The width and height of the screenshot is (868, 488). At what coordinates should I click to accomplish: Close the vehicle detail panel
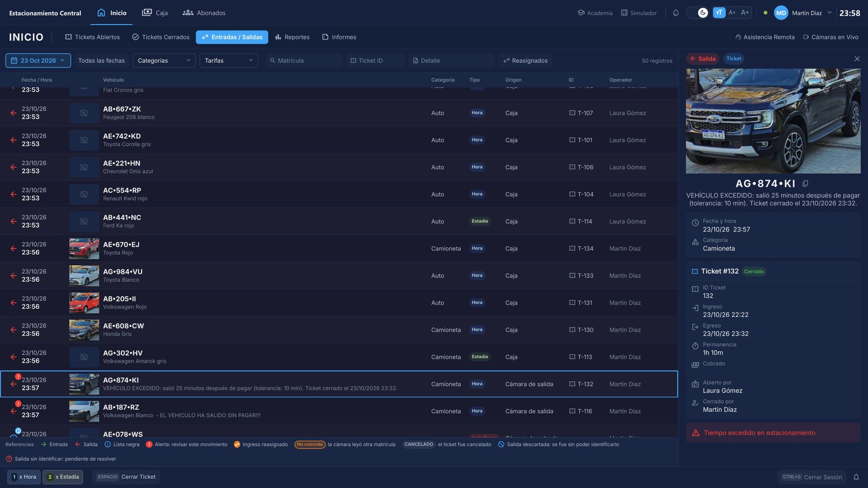tap(857, 59)
